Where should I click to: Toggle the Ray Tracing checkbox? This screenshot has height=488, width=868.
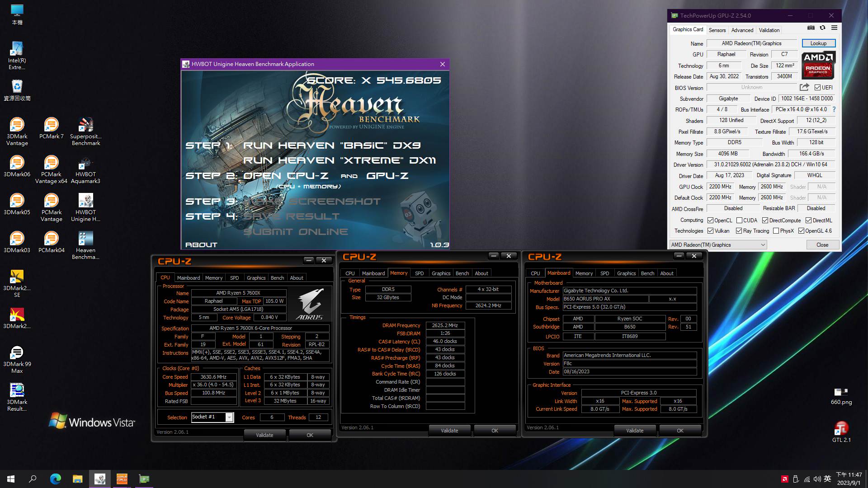[739, 231]
